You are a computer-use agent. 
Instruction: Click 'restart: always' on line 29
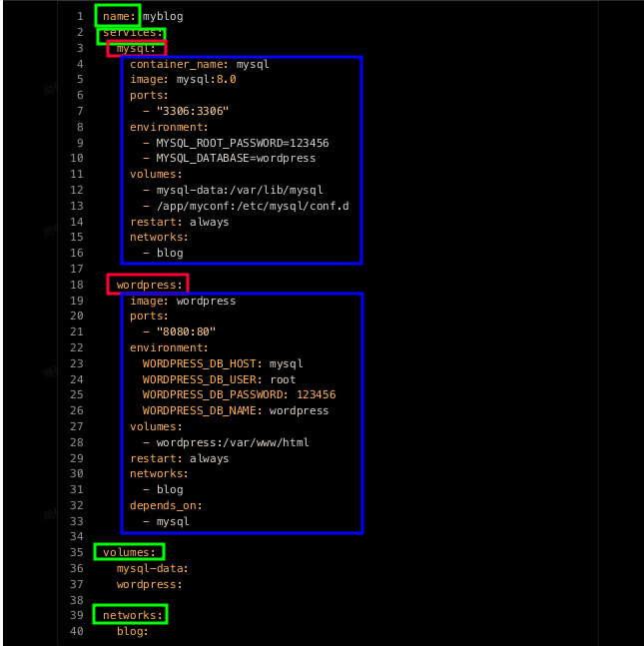[x=180, y=458]
